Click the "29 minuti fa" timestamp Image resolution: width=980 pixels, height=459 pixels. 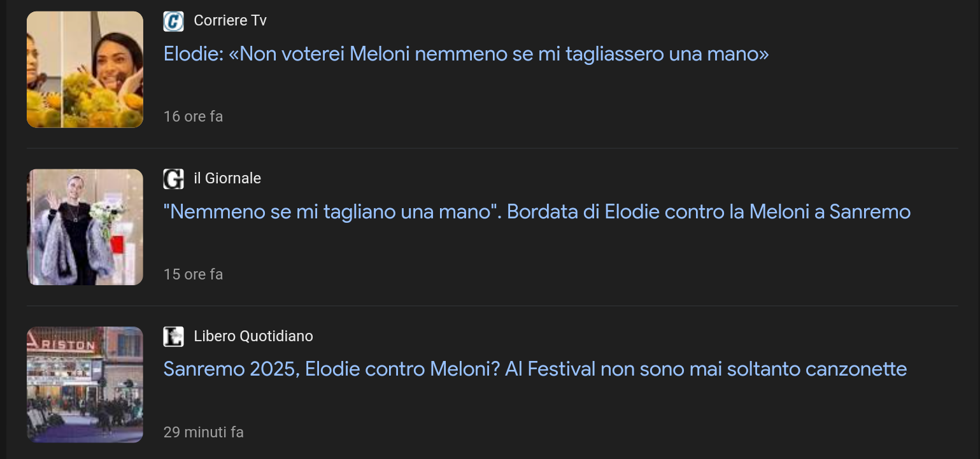203,432
